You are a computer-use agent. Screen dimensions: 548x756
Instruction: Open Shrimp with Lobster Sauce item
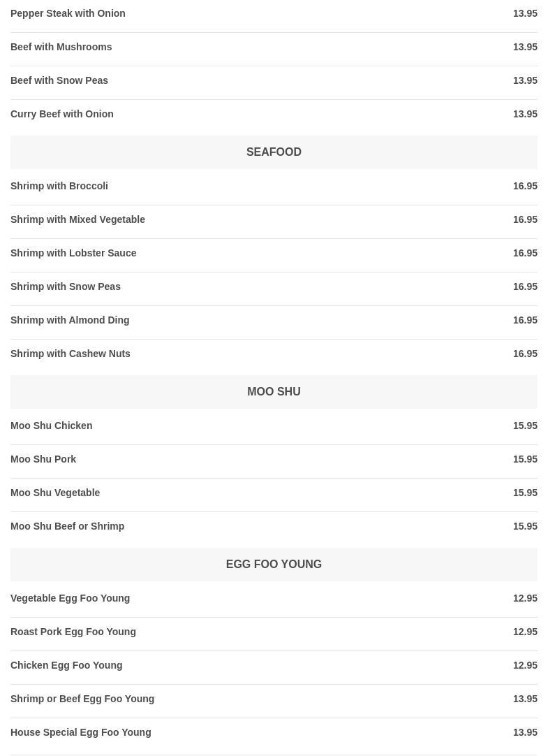click(73, 253)
